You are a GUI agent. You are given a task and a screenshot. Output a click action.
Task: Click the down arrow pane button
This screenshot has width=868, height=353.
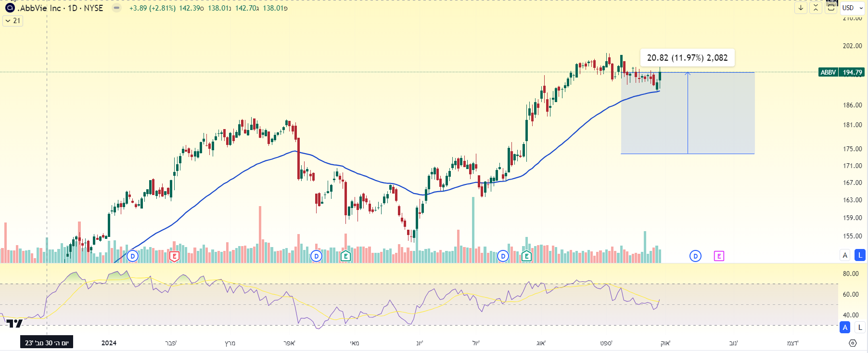801,8
